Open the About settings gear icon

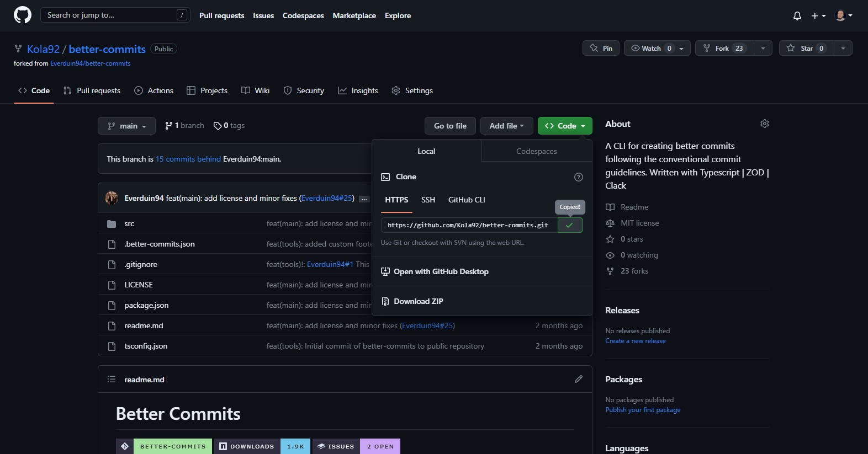coord(764,124)
